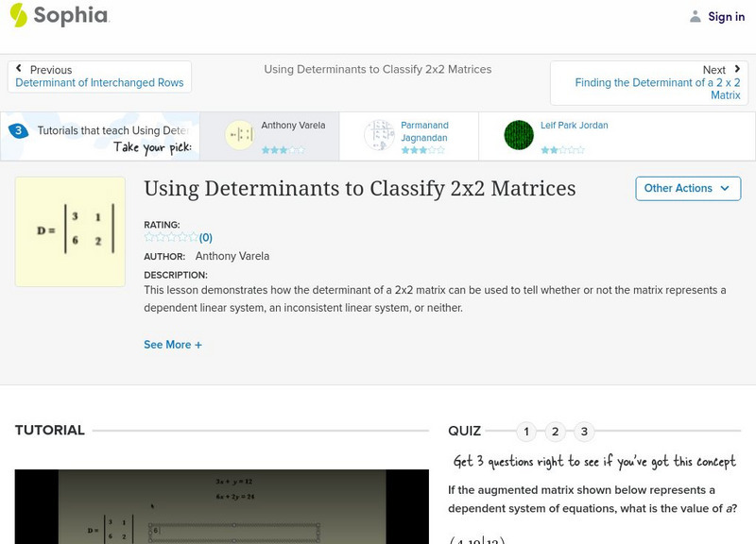Click the forward arrow beside Next
756x544 pixels.
(739, 67)
